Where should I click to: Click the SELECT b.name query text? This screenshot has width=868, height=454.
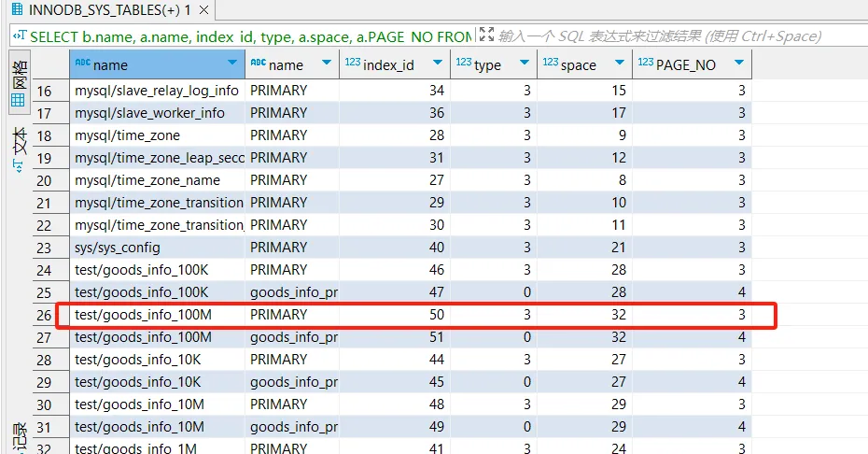coord(251,36)
